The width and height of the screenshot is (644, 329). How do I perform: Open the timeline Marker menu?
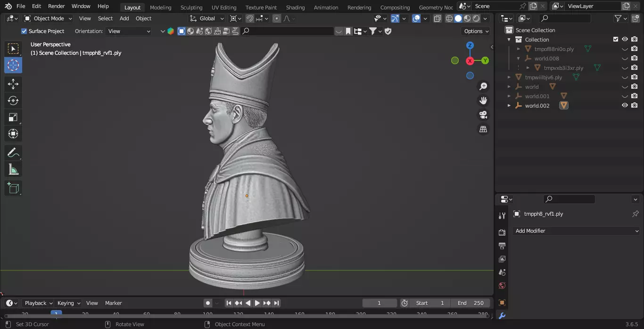(x=113, y=303)
